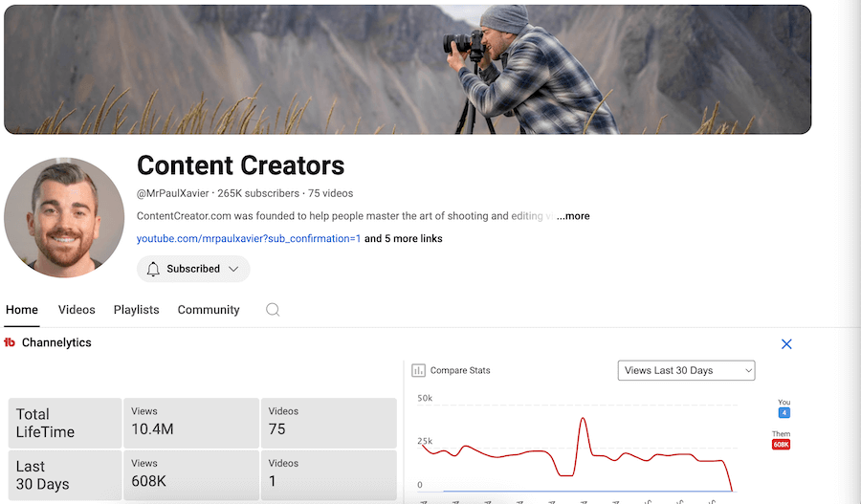Open the Videos tab
861x504 pixels.
77,310
